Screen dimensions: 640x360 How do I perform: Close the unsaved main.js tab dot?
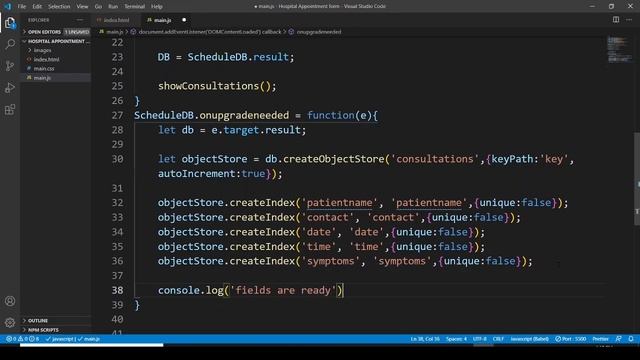pos(184,20)
